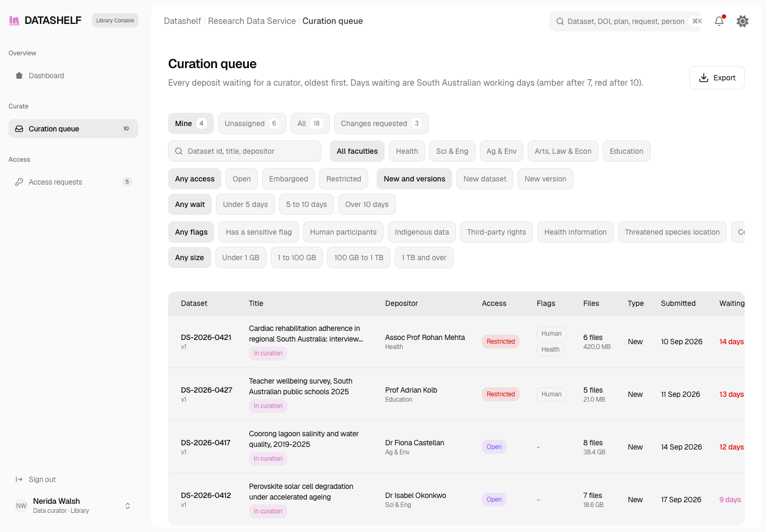The width and height of the screenshot is (766, 532).
Task: Open dataset DS-2026-0427
Action: point(206,390)
